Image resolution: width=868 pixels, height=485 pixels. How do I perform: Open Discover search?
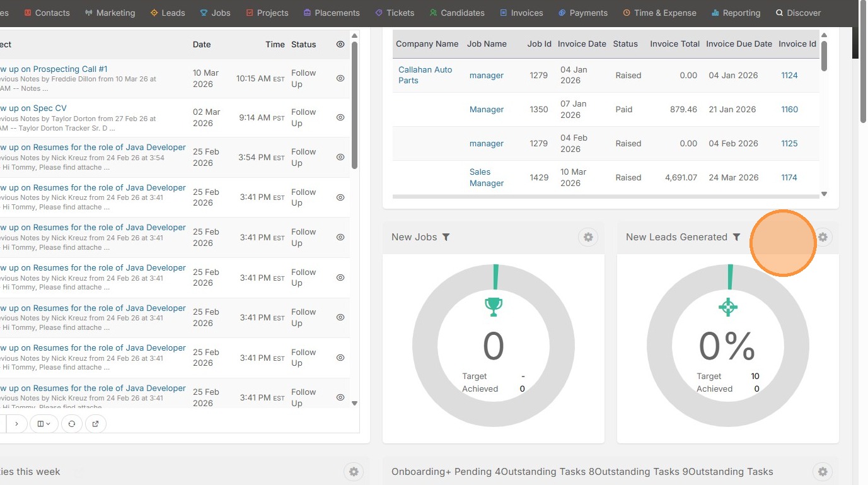[798, 13]
